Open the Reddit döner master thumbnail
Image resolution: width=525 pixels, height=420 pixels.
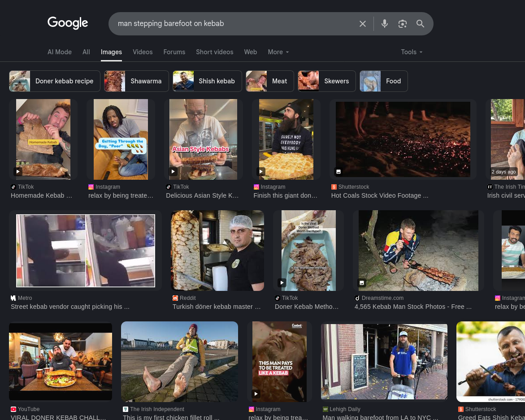pos(217,251)
